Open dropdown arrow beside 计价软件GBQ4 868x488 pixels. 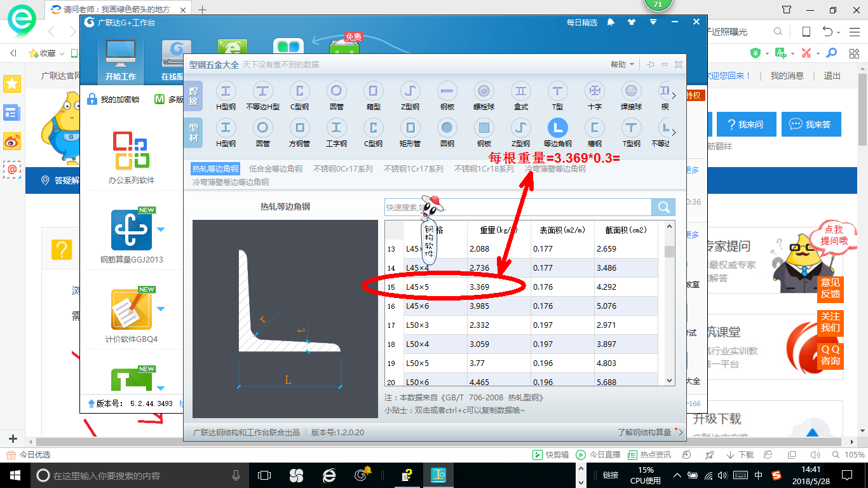point(161,309)
